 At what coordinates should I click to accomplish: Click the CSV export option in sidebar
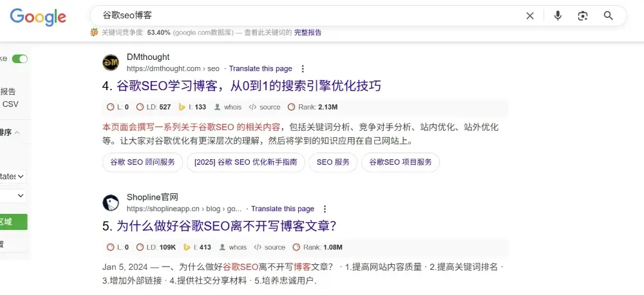point(10,104)
